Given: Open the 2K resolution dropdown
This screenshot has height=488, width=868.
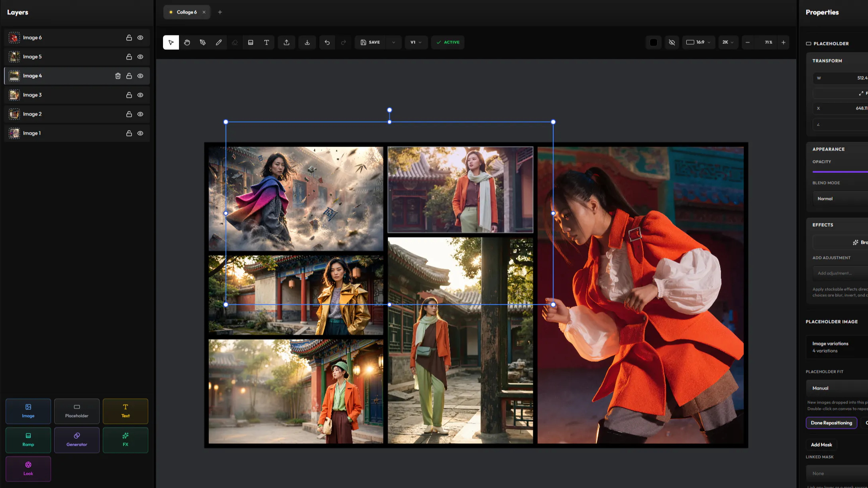Looking at the screenshot, I should pos(728,42).
